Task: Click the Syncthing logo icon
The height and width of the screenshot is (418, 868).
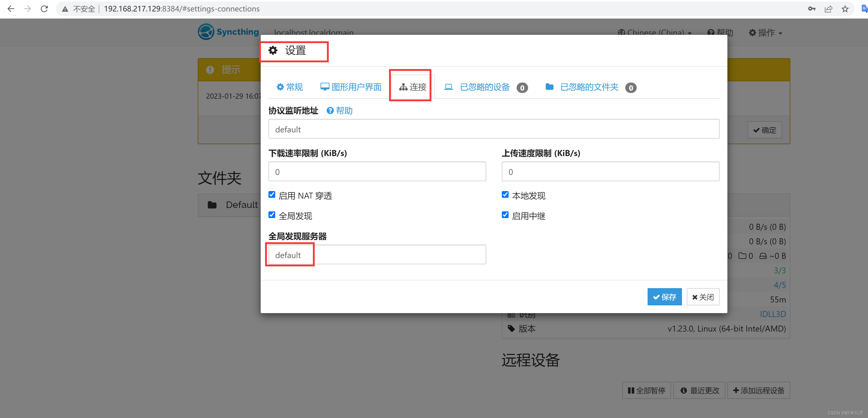Action: coord(206,32)
